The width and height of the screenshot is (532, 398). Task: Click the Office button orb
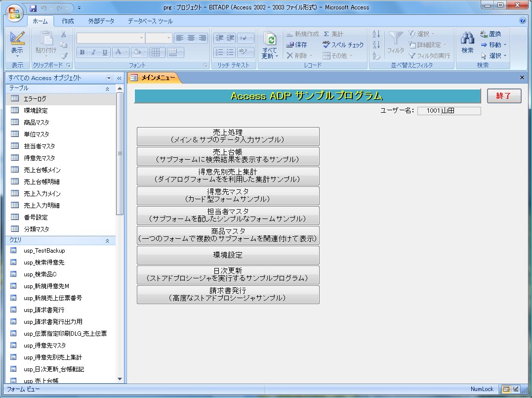(x=14, y=13)
